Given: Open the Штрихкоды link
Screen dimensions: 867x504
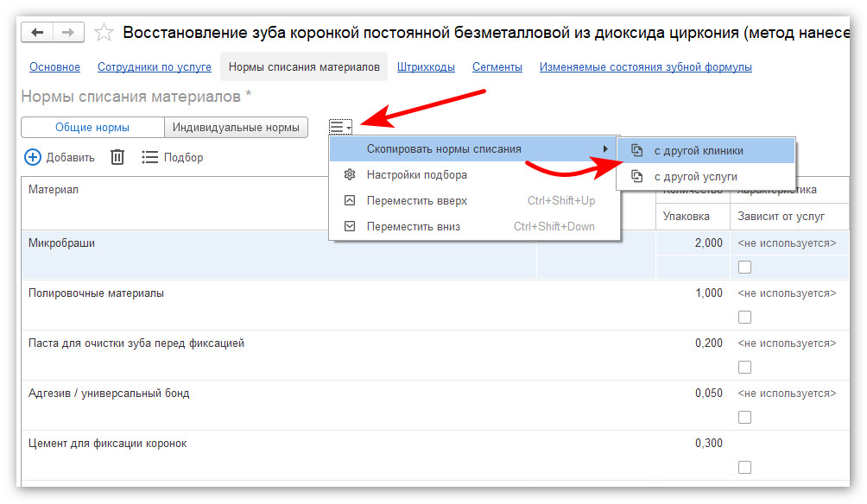Looking at the screenshot, I should [x=426, y=66].
